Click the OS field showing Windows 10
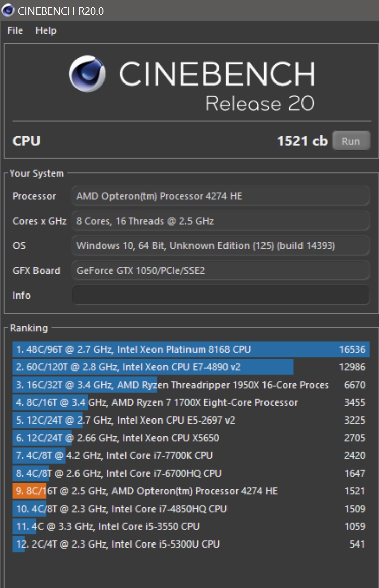This screenshot has width=379, height=588. pos(220,246)
